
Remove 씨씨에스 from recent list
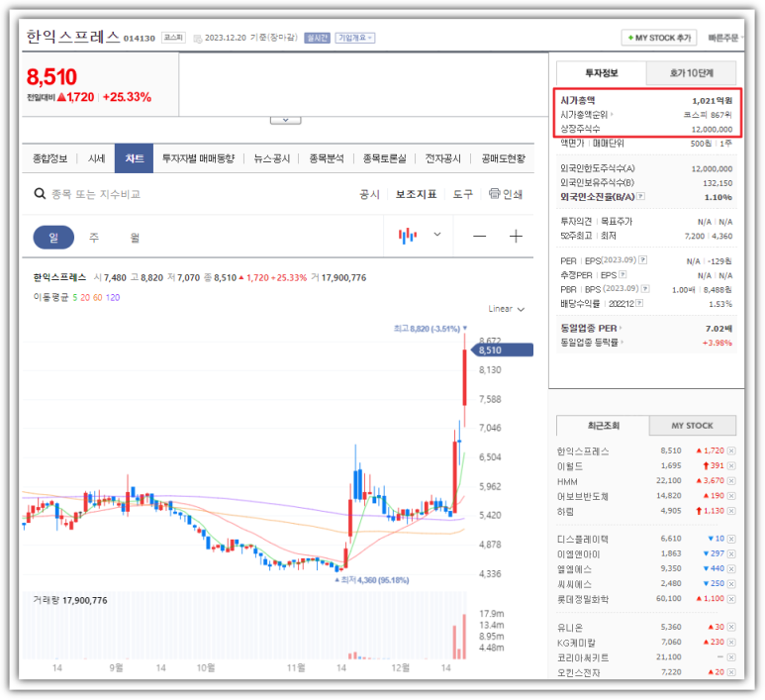[731, 584]
